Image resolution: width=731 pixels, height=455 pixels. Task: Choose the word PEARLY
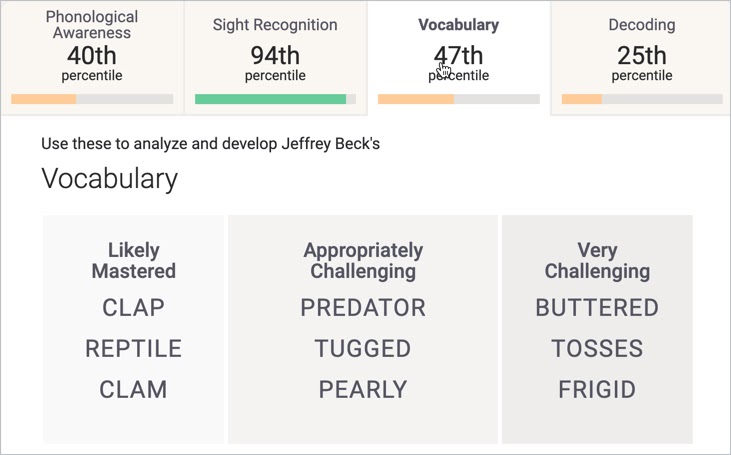[x=363, y=390]
